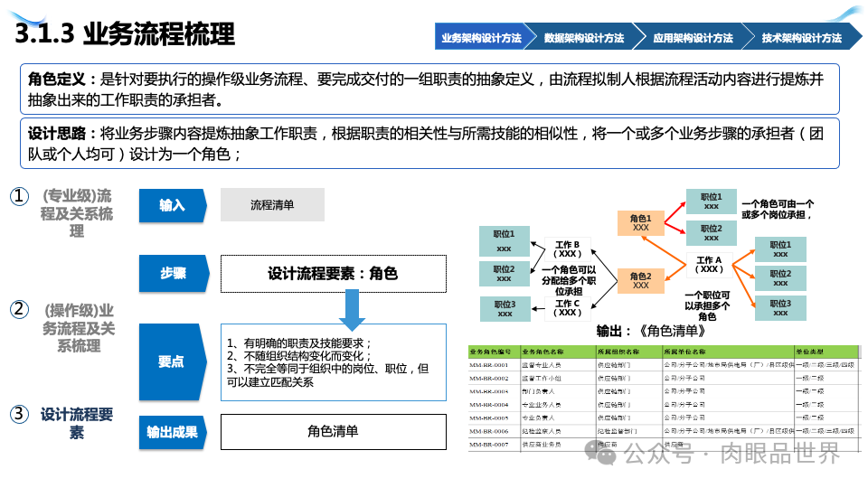The width and height of the screenshot is (868, 488).
Task: Click the 业务角色名称 table header
Action: 558,352
